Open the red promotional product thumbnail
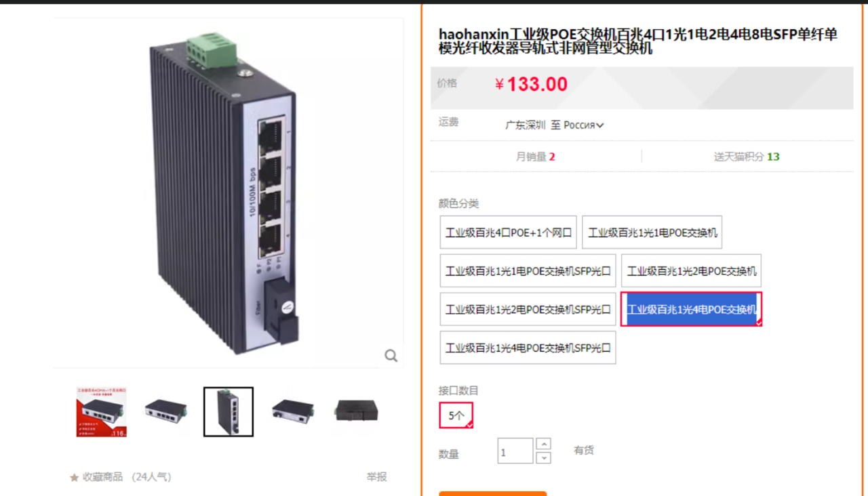This screenshot has height=496, width=868. tap(102, 412)
